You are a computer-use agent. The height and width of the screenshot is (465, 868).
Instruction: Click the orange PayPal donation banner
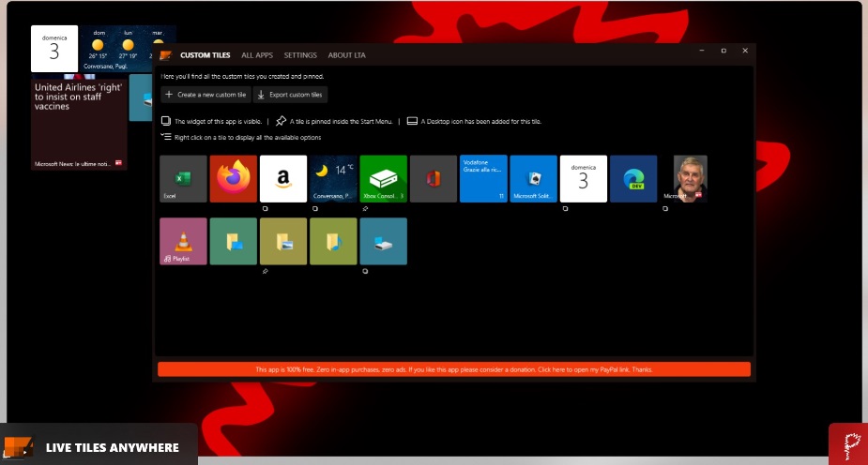[454, 369]
